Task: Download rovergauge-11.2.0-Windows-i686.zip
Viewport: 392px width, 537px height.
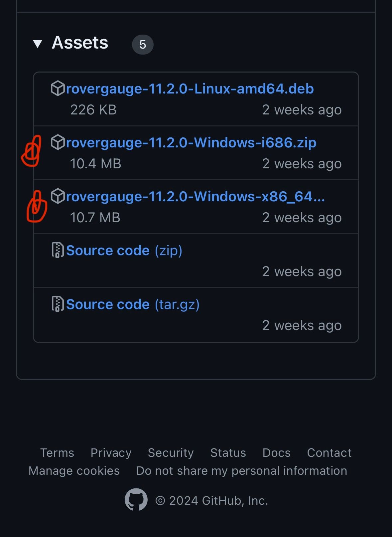Action: (x=191, y=143)
